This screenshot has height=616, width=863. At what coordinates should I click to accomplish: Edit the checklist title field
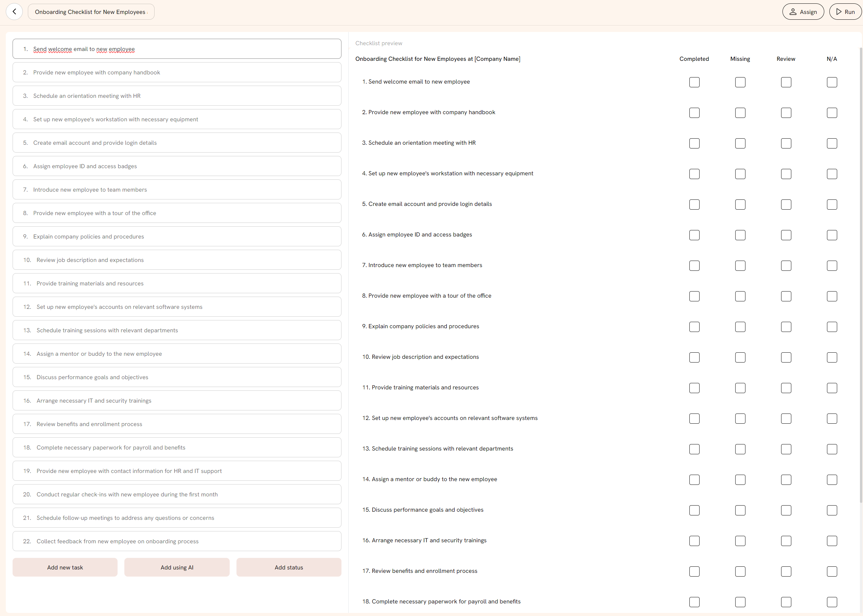tap(91, 12)
